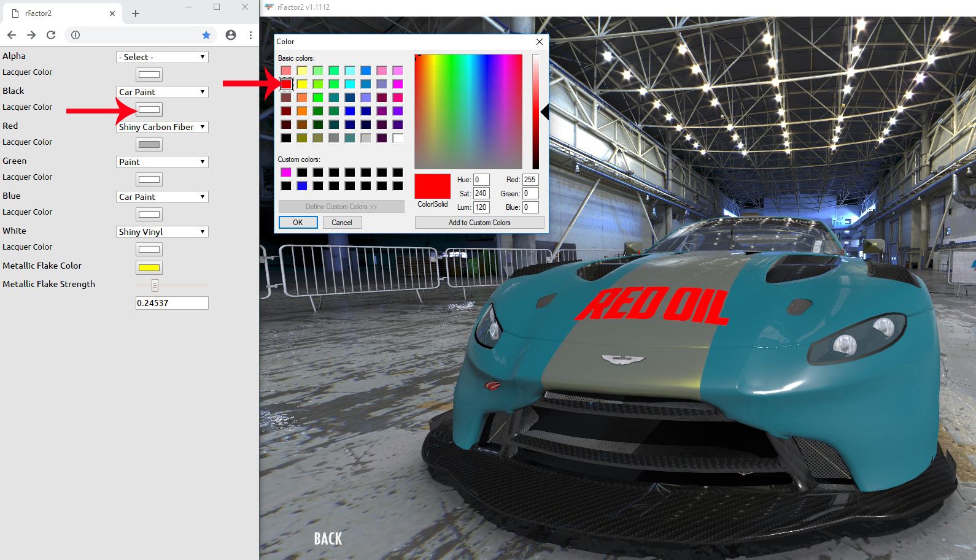Edit the Hue value field
This screenshot has width=976, height=560.
point(481,180)
